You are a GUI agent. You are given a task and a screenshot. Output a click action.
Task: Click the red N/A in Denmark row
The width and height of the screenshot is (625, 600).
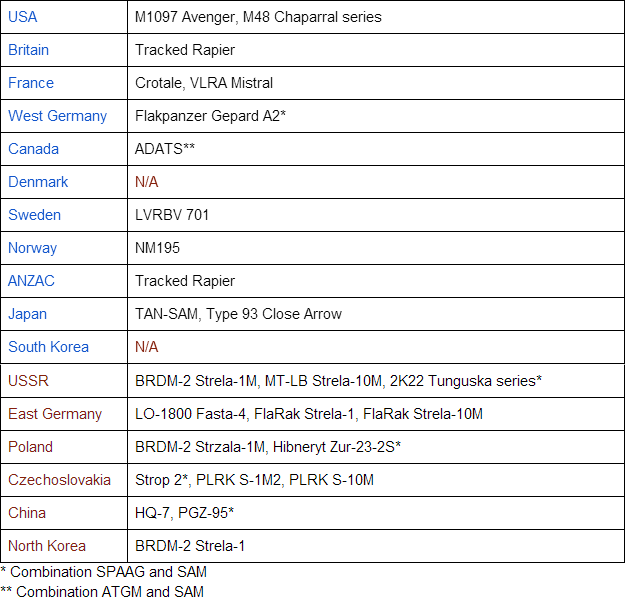tap(146, 182)
